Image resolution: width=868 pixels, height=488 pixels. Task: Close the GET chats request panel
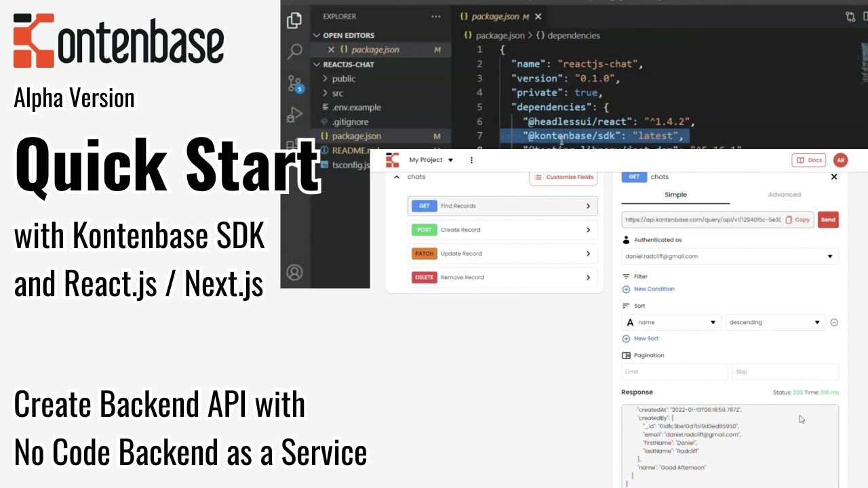(834, 177)
